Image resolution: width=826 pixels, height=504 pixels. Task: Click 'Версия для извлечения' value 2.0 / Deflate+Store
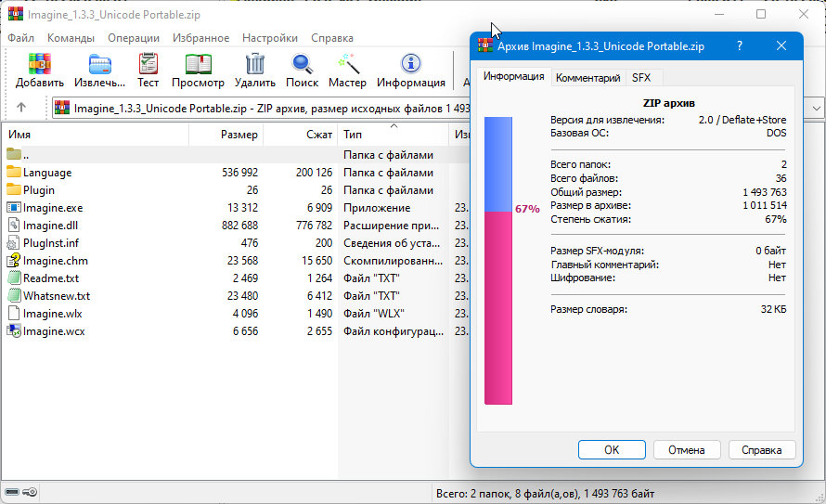742,120
